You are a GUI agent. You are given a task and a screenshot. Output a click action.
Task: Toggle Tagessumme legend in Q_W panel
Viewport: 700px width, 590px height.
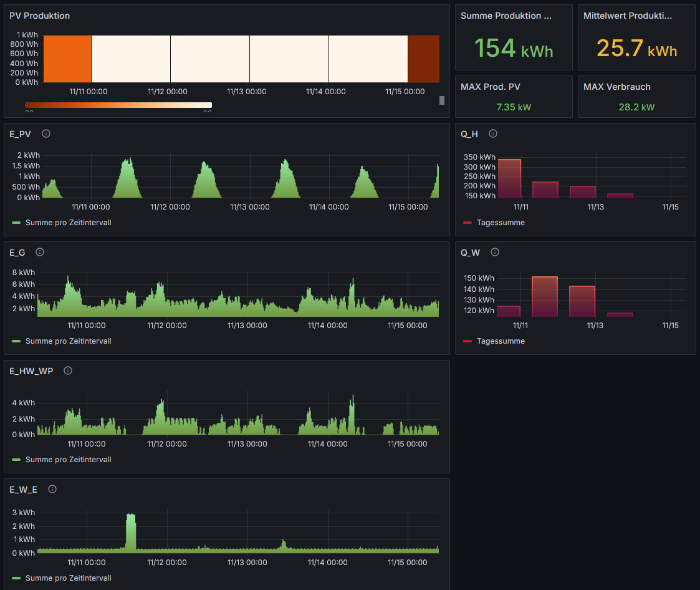501,341
